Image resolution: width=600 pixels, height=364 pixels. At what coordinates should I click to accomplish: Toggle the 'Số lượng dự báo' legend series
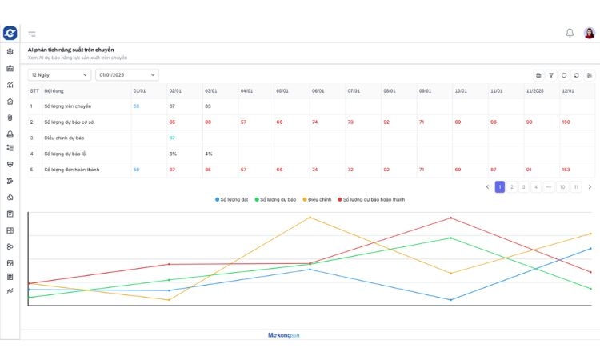pos(277,199)
